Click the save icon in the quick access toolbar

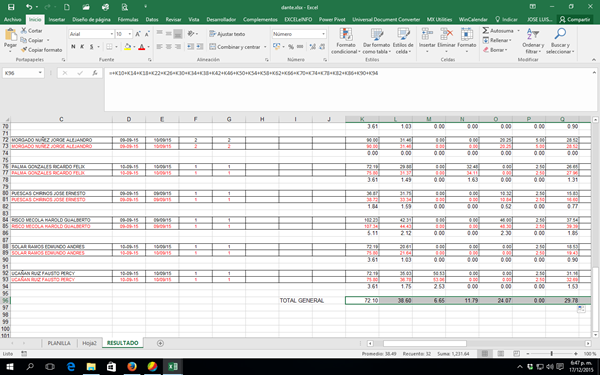[11, 7]
